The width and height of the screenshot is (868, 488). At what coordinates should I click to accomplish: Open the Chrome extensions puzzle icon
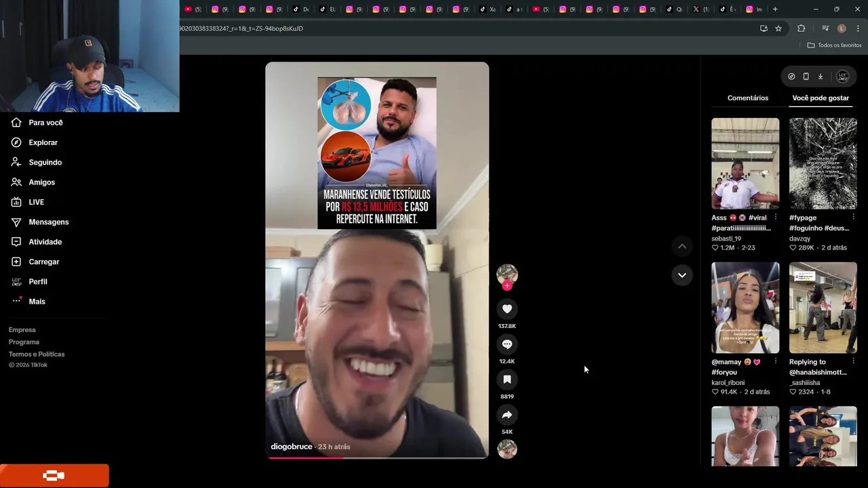tap(802, 28)
